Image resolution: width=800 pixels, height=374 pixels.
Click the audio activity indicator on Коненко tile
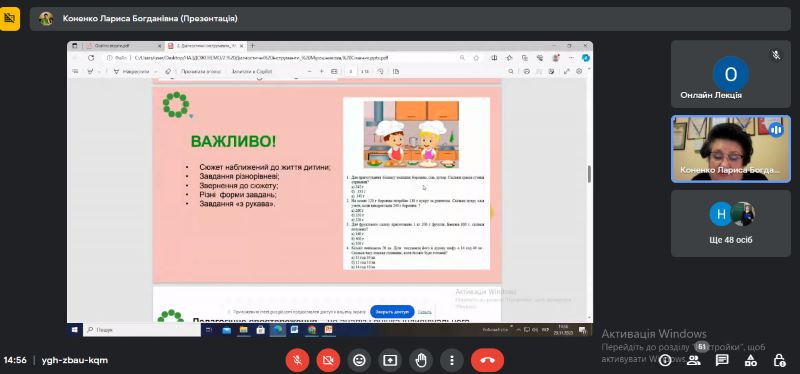tap(776, 130)
